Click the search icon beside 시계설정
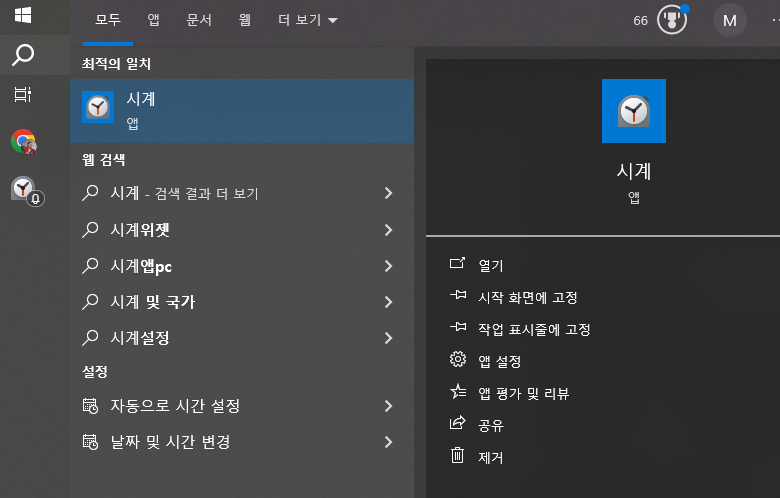 (90, 338)
